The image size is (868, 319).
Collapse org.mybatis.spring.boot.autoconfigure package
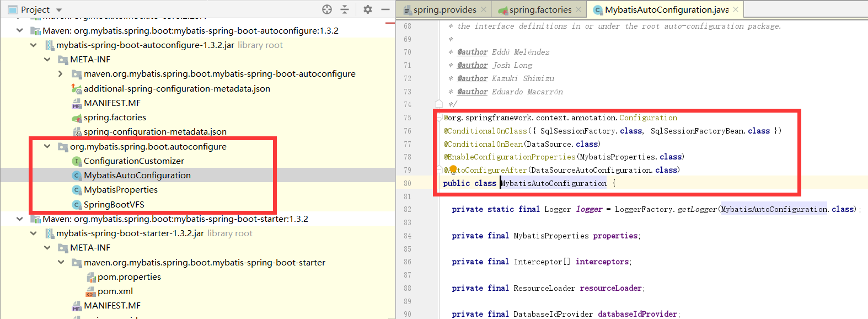[47, 146]
